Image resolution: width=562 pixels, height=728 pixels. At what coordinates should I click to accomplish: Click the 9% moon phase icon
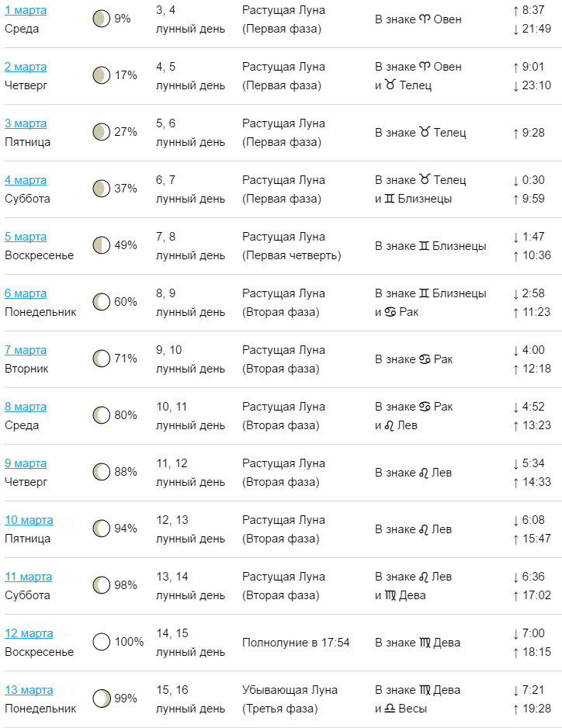point(101,19)
